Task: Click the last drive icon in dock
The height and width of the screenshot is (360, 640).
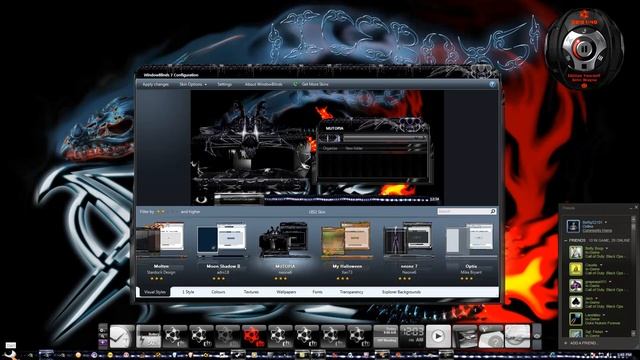Action: (x=518, y=337)
